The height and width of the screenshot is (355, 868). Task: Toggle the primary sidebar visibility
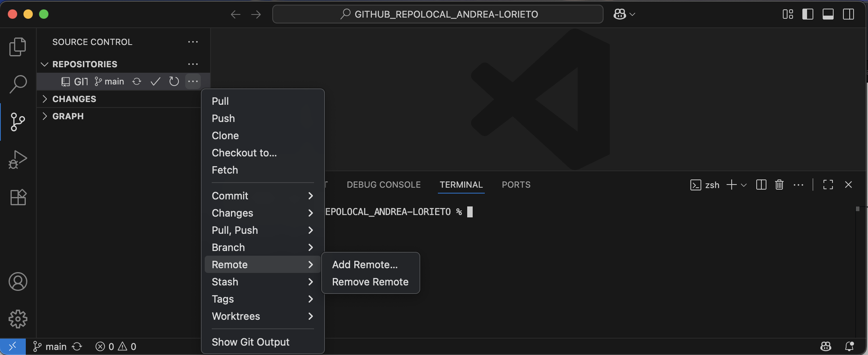[807, 14]
